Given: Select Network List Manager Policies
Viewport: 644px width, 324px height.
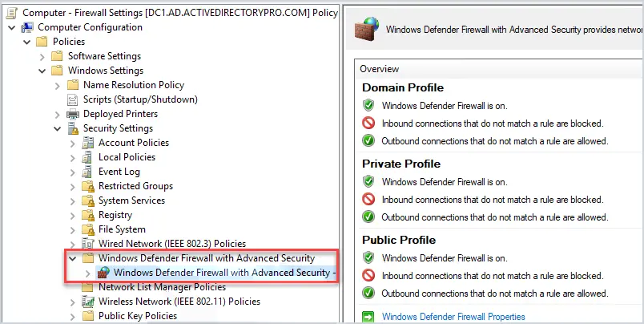Looking at the screenshot, I should pyautogui.click(x=163, y=287).
